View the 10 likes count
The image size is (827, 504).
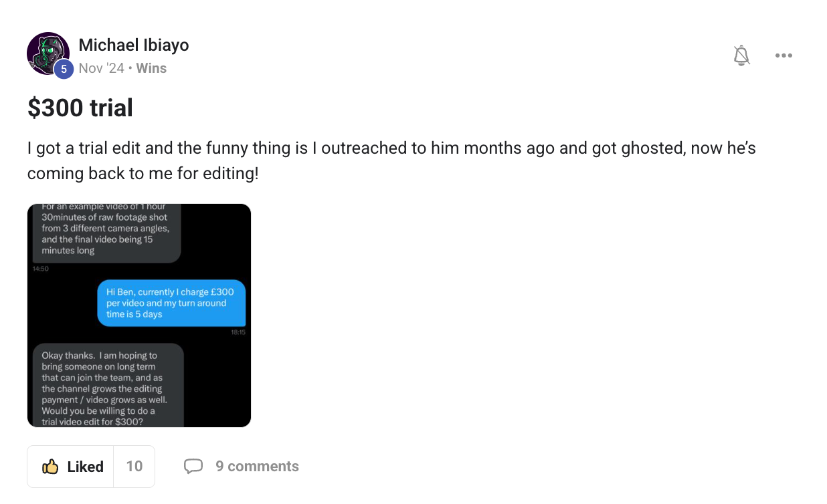(134, 467)
